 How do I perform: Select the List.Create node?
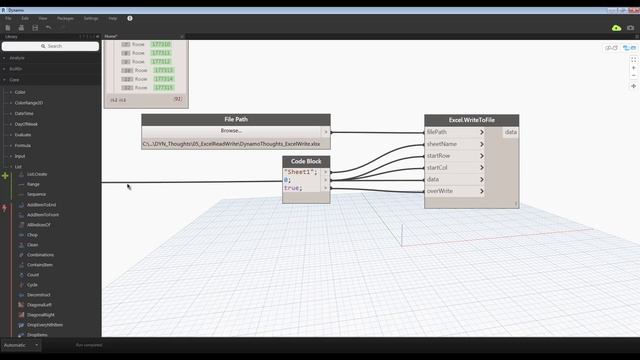[x=37, y=174]
